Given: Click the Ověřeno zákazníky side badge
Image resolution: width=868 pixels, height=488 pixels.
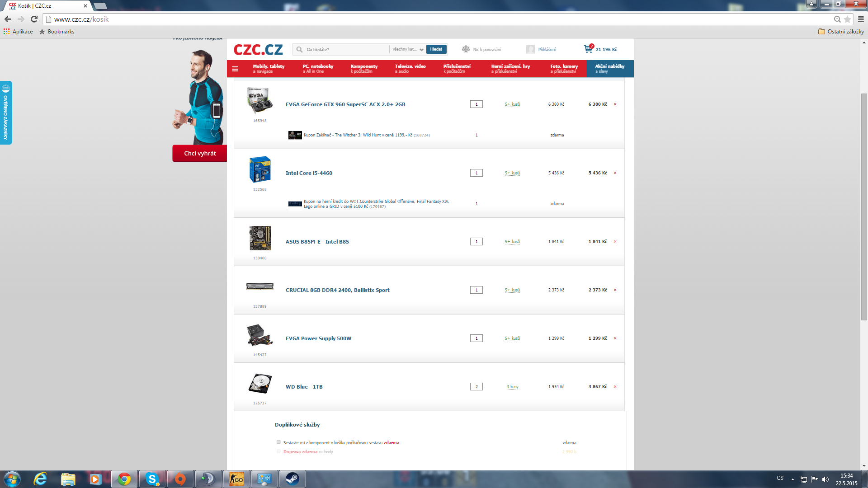Looking at the screenshot, I should click(6, 113).
